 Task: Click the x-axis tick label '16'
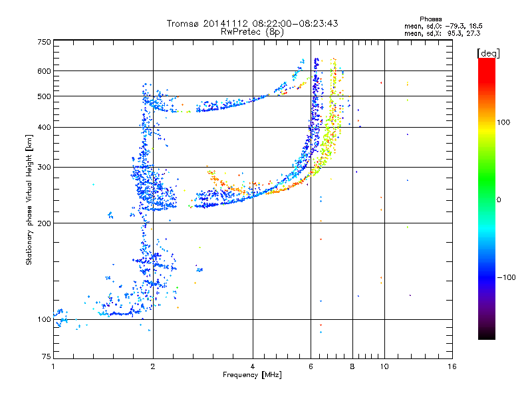pyautogui.click(x=452, y=366)
